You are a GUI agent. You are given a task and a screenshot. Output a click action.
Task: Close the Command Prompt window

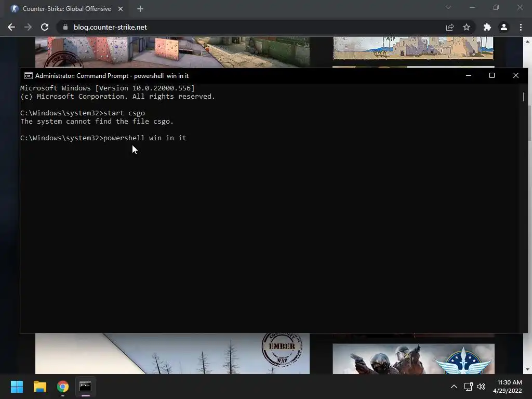point(516,75)
